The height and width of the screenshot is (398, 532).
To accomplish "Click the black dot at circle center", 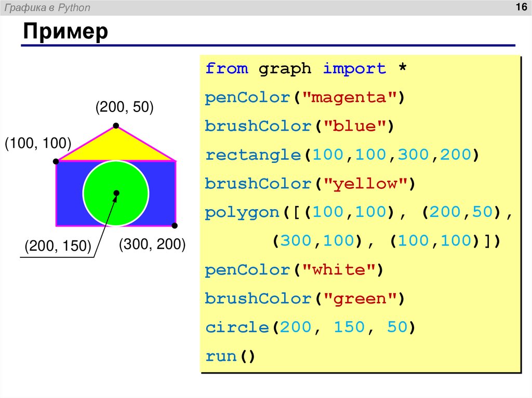I will coord(116,193).
